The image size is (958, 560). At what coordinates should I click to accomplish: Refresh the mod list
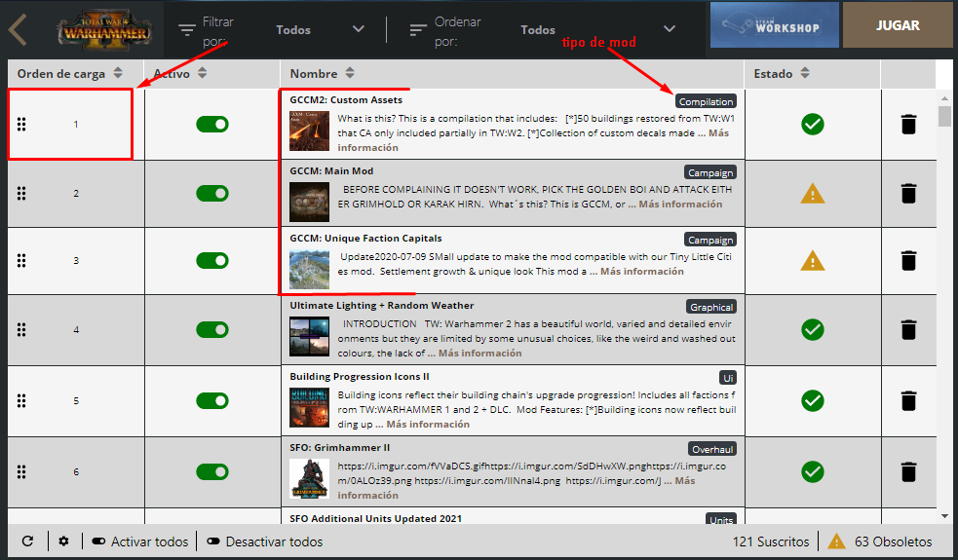27,541
